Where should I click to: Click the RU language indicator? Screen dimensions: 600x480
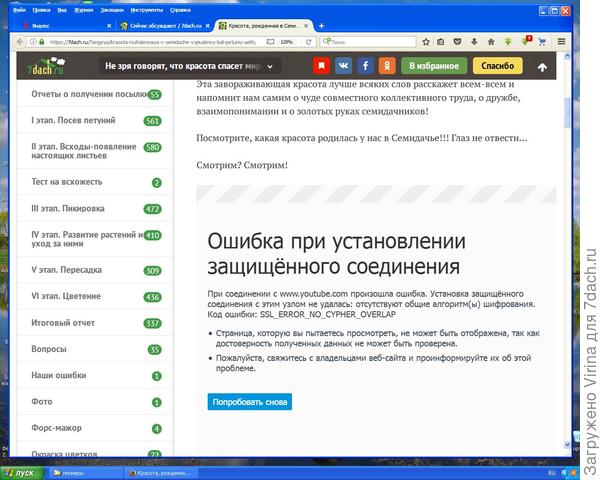coord(551,473)
